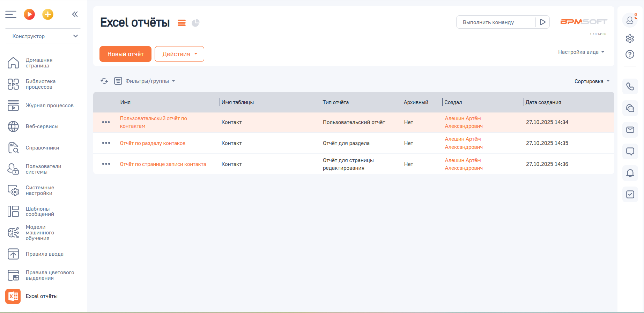Switch to analytics chart view
Screen dimensions: 644x313
coord(195,23)
